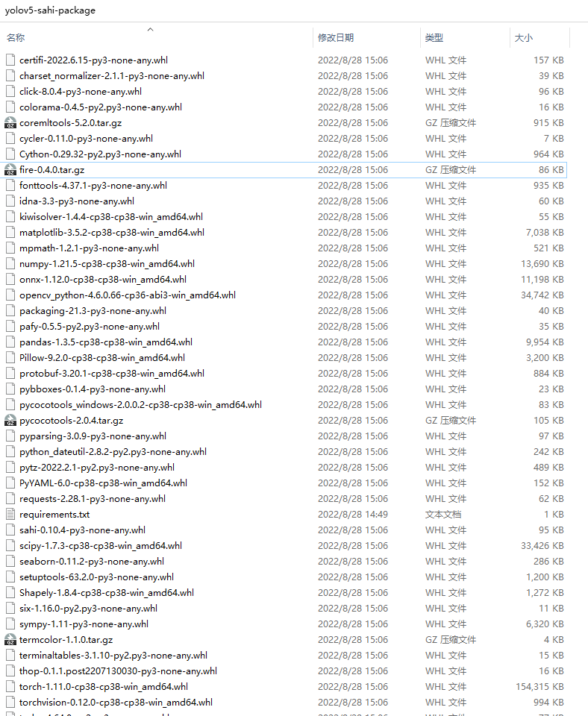Viewport: 588px width, 716px height.
Task: Click the 33,426 KB size of scipy
Action: pos(542,546)
